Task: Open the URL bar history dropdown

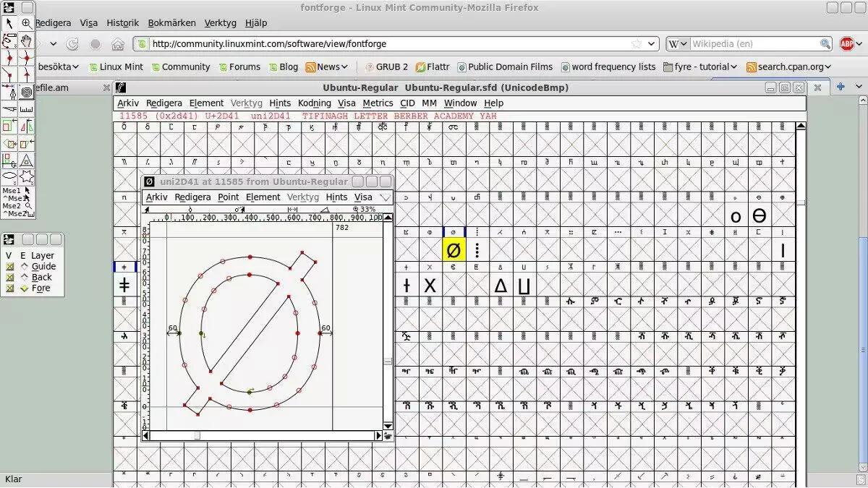Action: pyautogui.click(x=652, y=44)
